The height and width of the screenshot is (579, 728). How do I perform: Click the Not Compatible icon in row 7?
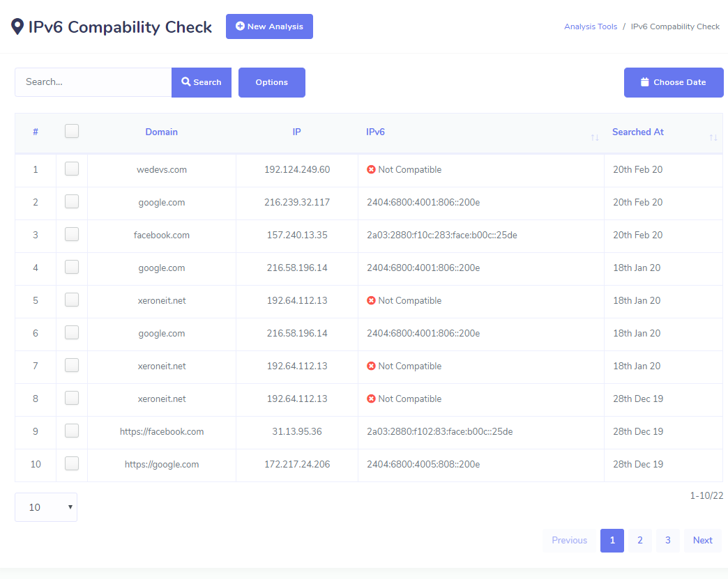pyautogui.click(x=371, y=366)
